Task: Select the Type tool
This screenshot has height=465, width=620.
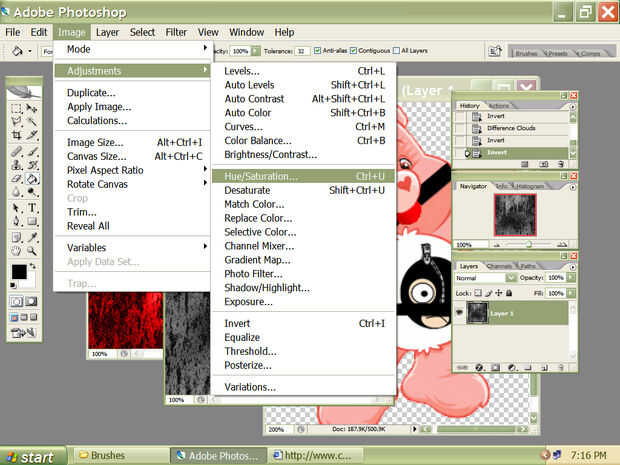Action: (33, 207)
